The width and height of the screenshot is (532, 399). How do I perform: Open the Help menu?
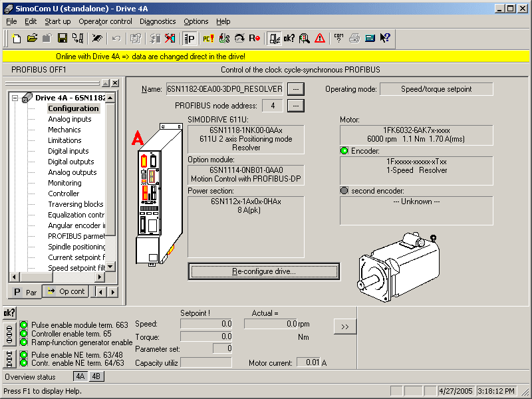click(223, 21)
